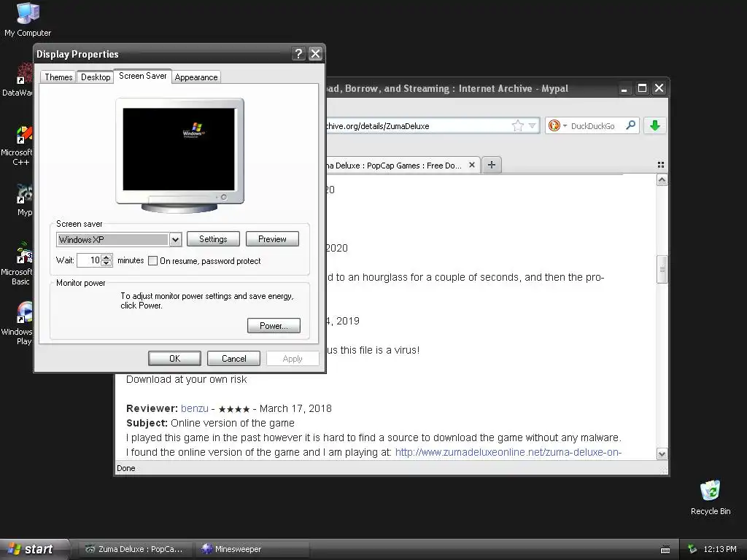Close the Display Properties dialog
The width and height of the screenshot is (747, 560).
(315, 53)
